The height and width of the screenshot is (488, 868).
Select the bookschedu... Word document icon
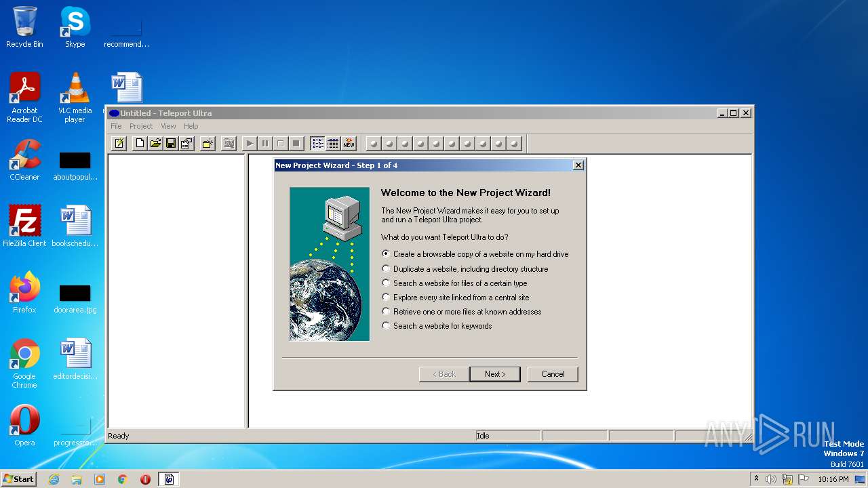[x=75, y=226]
